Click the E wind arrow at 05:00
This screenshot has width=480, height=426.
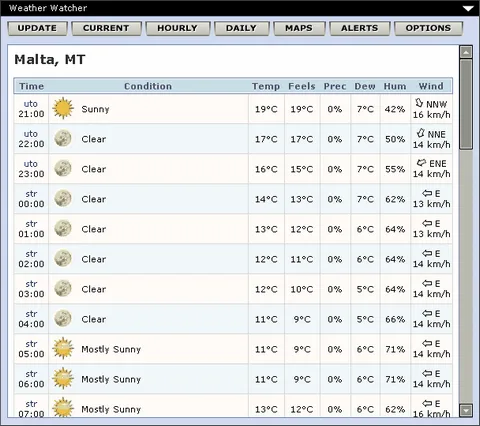point(427,343)
